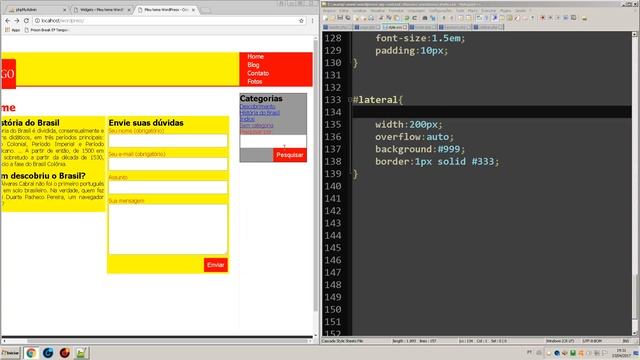Open the Blog menu link

point(253,64)
